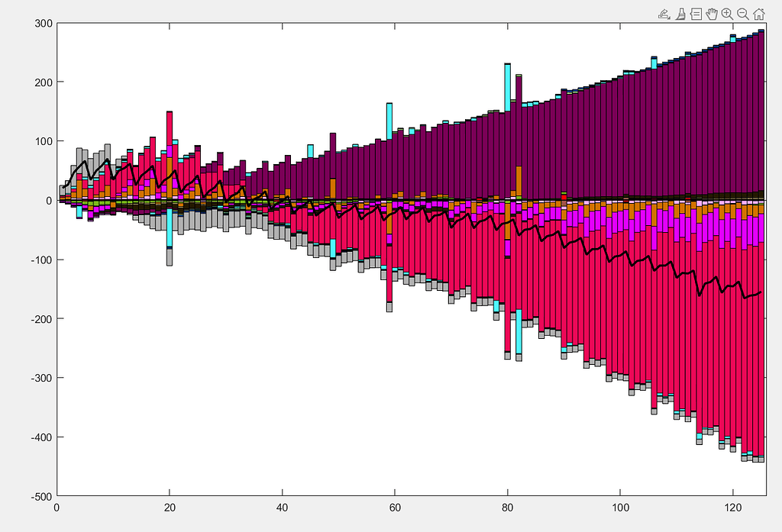The height and width of the screenshot is (532, 782).
Task: Select the Zoom In magnifier
Action: 726,13
